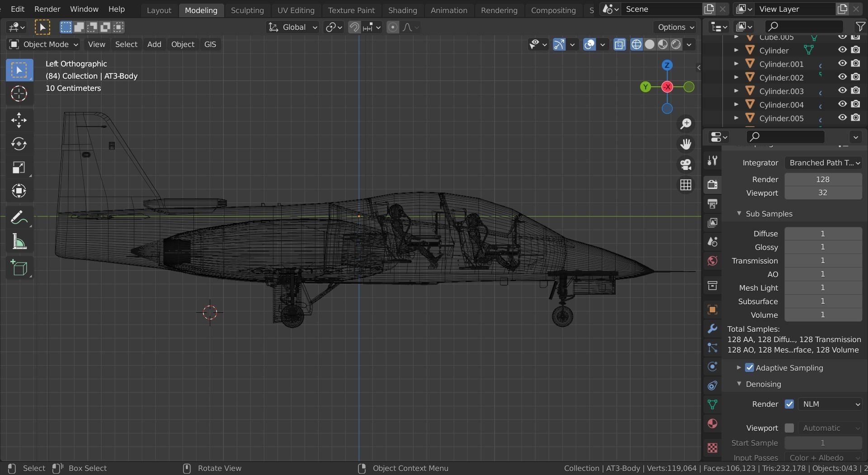The image size is (868, 475).
Task: Toggle X-ray display in viewport header
Action: 619,44
